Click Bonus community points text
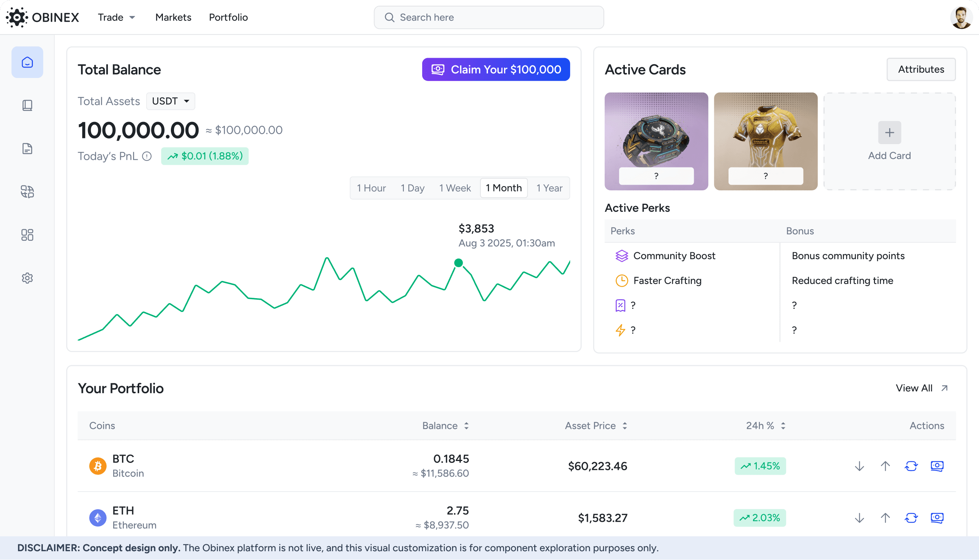979x560 pixels. click(x=848, y=256)
